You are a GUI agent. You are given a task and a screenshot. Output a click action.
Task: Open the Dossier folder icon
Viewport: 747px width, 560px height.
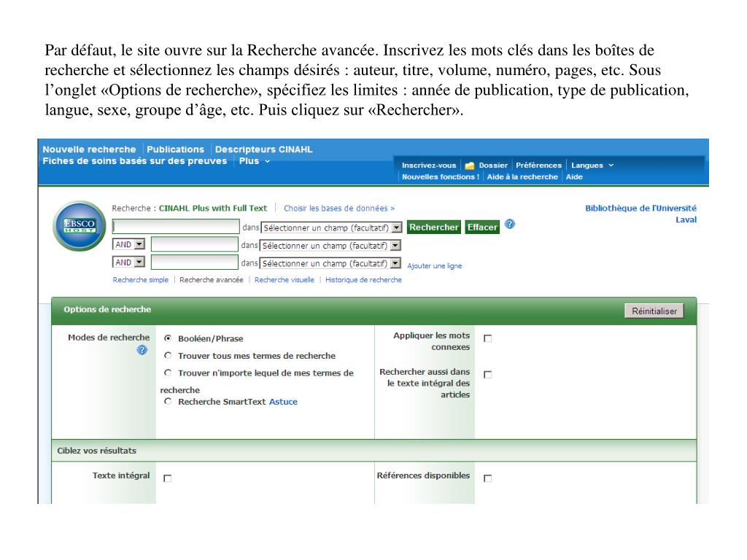(x=470, y=166)
